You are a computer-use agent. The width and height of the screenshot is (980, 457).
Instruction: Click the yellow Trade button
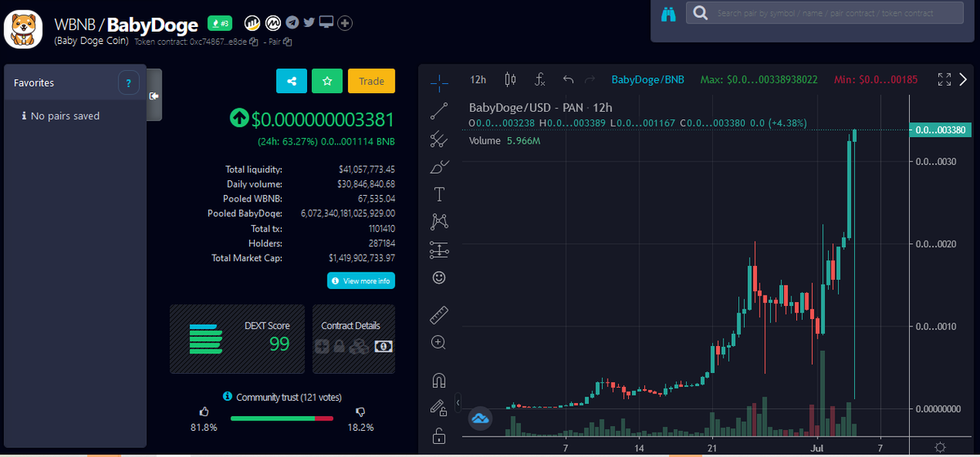pyautogui.click(x=372, y=81)
